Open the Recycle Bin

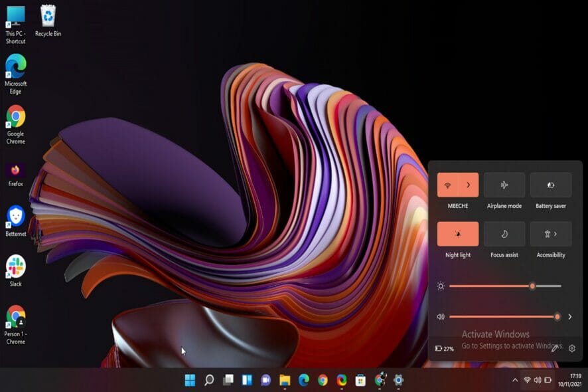[47, 15]
